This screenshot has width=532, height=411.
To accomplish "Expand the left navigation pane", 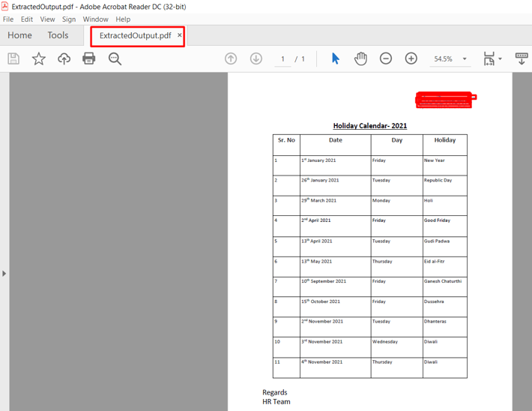I will [4, 274].
